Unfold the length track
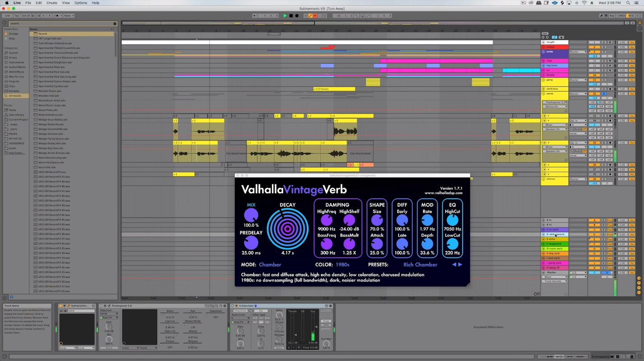Viewport: 644px width, 361px height. (543, 42)
